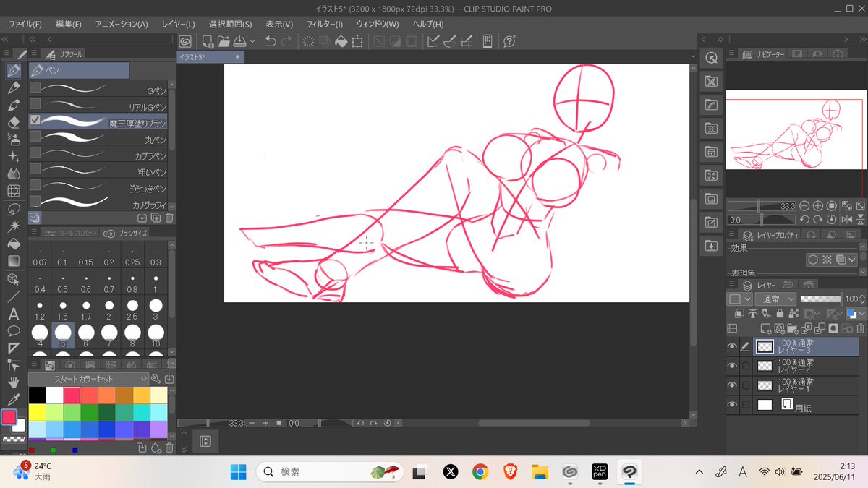
Task: Click the Duplicate sub tool icon
Action: click(x=156, y=218)
